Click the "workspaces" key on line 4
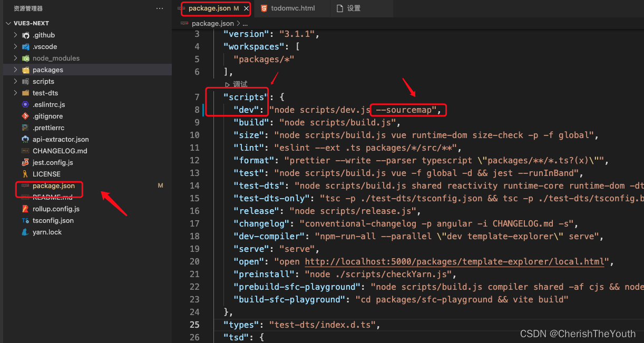This screenshot has width=644, height=343. click(x=254, y=46)
